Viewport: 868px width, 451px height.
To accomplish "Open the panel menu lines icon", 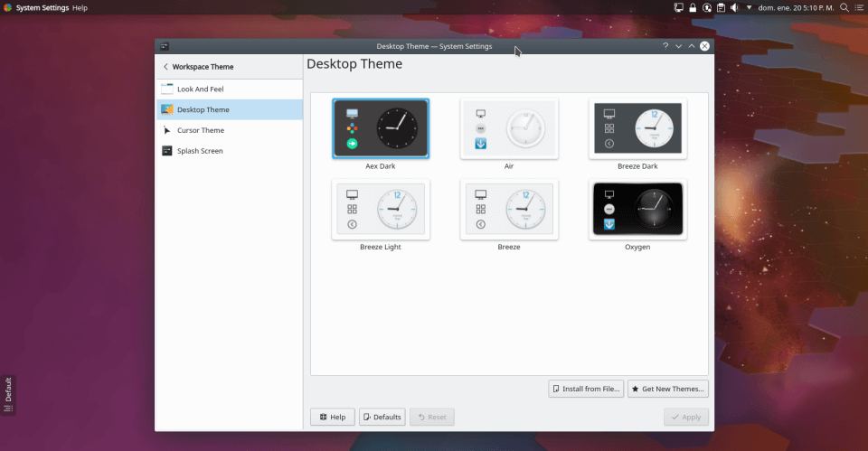I will coord(859,8).
